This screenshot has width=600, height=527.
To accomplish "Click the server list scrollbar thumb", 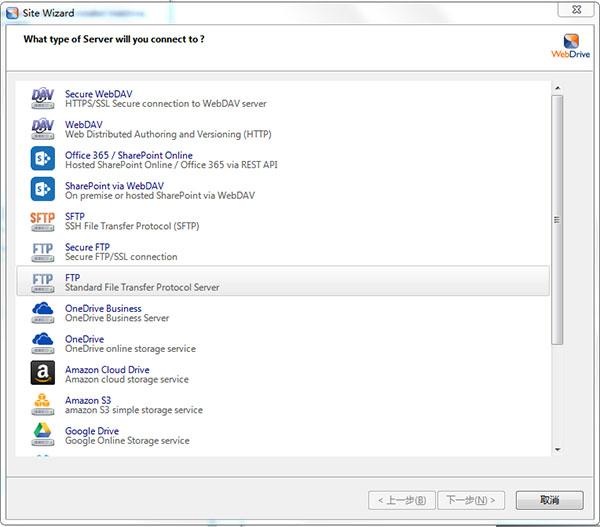I will (557, 220).
